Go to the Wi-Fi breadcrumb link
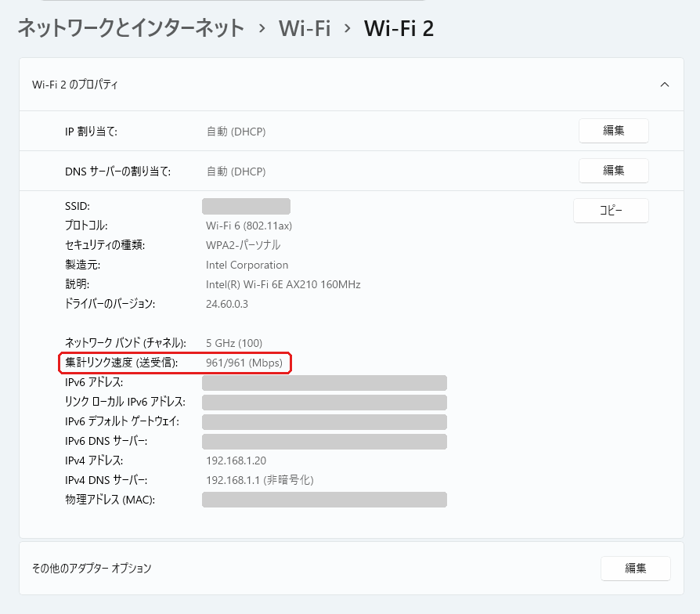700x614 pixels. pyautogui.click(x=305, y=28)
